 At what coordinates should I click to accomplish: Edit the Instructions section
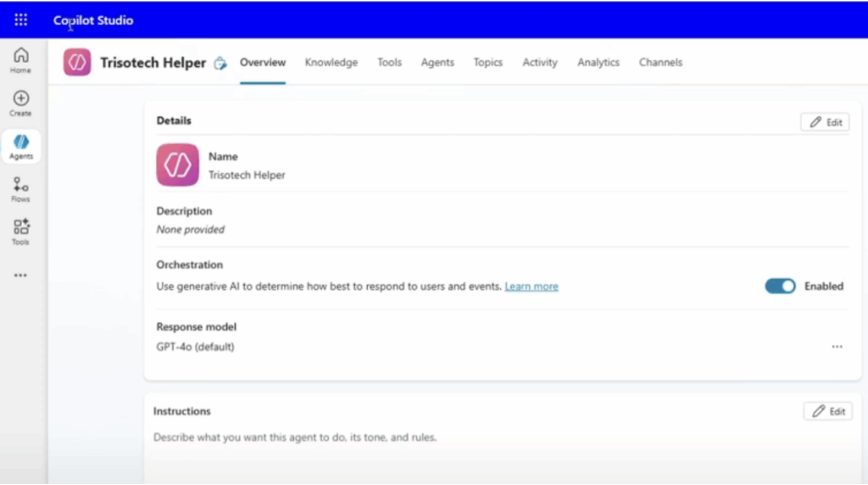point(828,411)
